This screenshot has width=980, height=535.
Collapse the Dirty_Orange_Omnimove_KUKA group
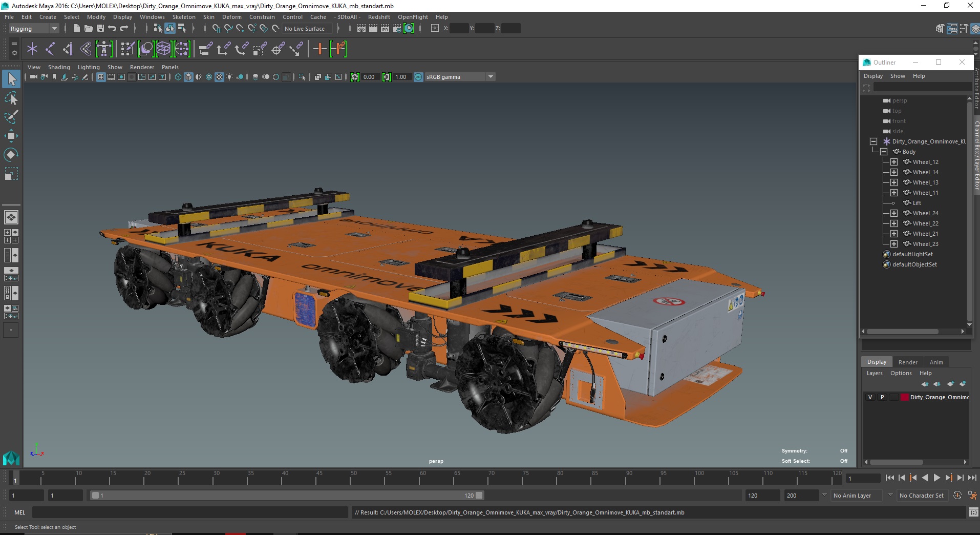(874, 141)
